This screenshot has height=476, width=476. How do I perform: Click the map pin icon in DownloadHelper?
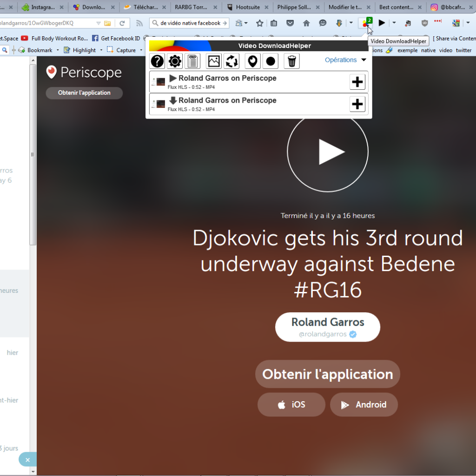click(252, 61)
